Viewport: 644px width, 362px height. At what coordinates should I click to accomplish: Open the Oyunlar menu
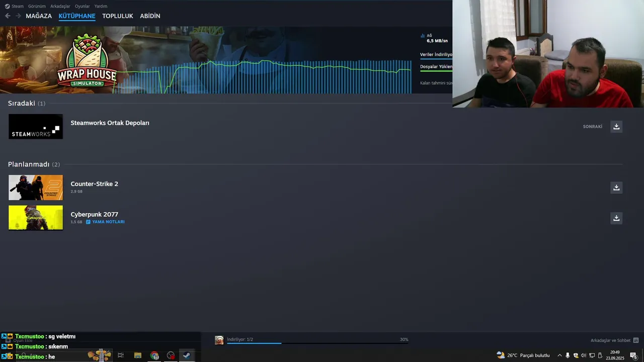pos(82,6)
